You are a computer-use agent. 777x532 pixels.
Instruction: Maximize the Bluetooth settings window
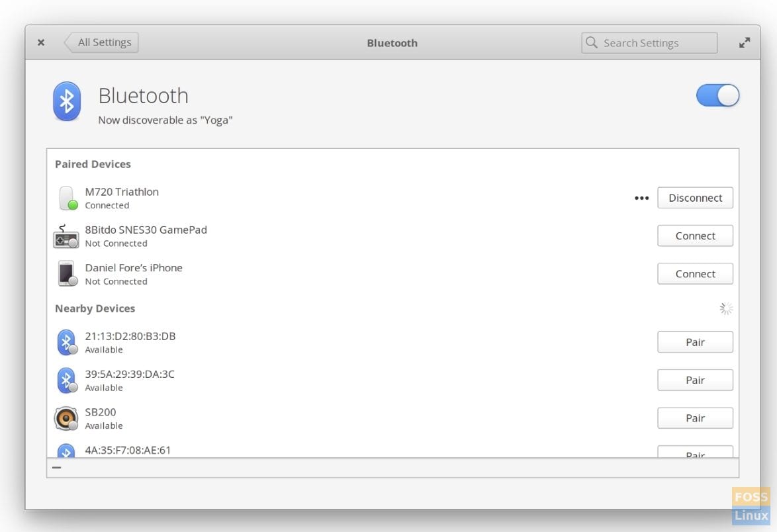tap(745, 42)
